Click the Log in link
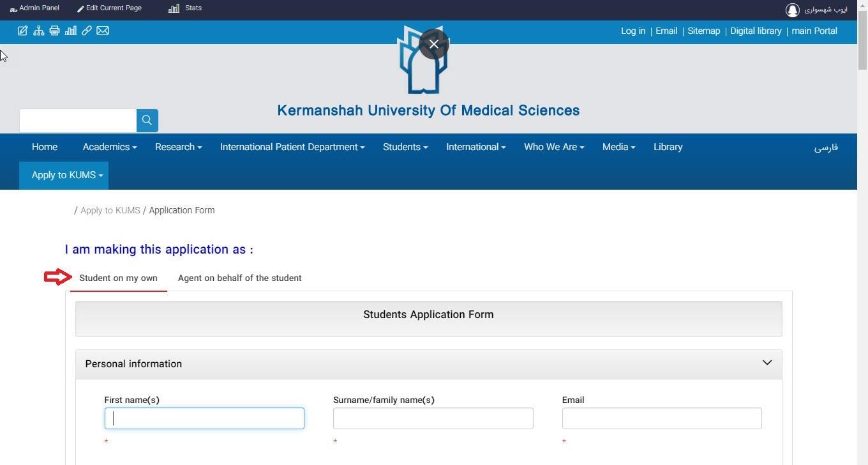 coord(632,31)
